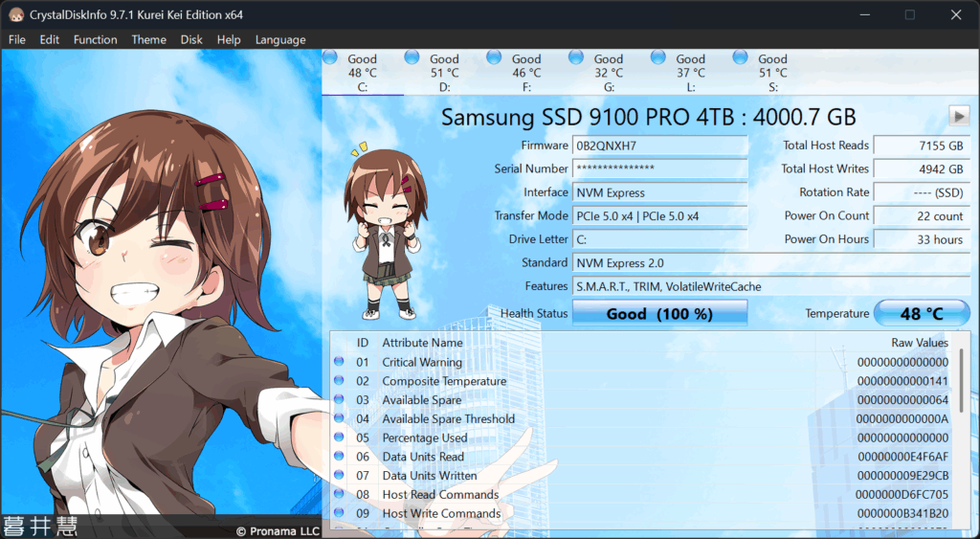Click Total Host Reads value 7155 GB
Image resolution: width=980 pixels, height=539 pixels.
pos(922,146)
